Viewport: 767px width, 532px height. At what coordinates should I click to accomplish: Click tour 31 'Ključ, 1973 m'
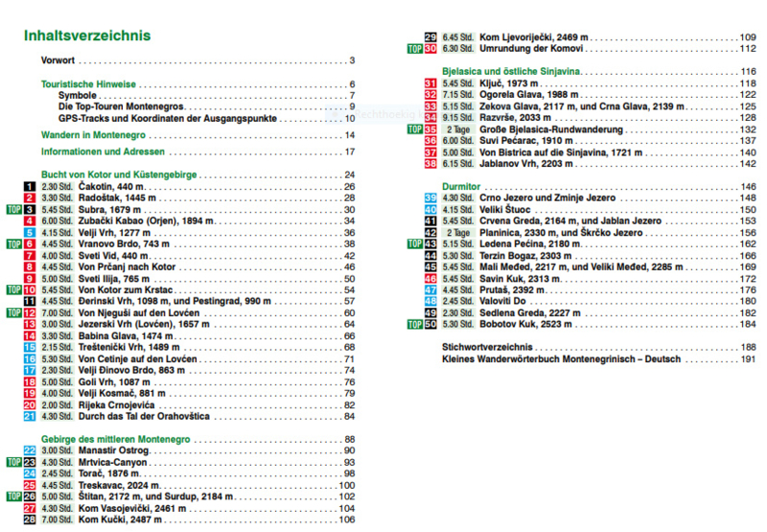(x=509, y=83)
